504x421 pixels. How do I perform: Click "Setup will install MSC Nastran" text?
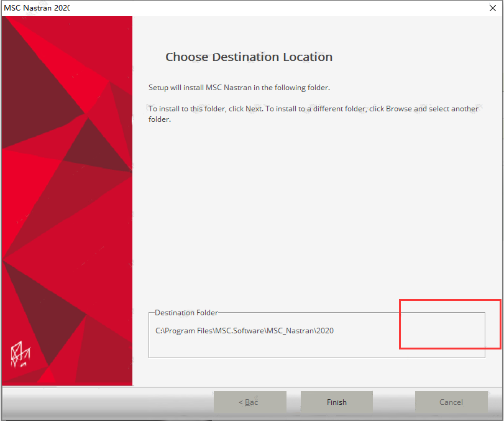coord(239,88)
